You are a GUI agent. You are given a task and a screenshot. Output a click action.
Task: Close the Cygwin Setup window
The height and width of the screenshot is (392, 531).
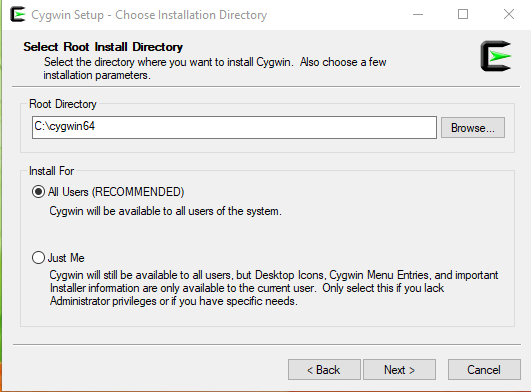509,15
